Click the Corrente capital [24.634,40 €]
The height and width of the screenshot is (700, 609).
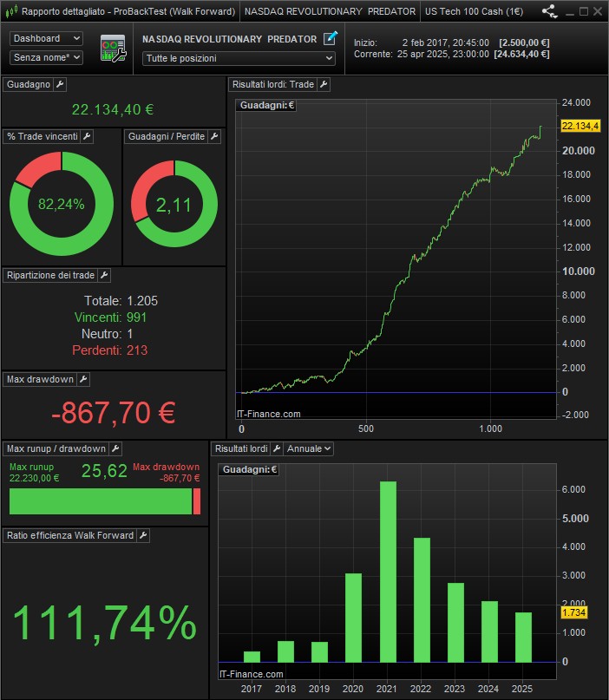coord(521,54)
